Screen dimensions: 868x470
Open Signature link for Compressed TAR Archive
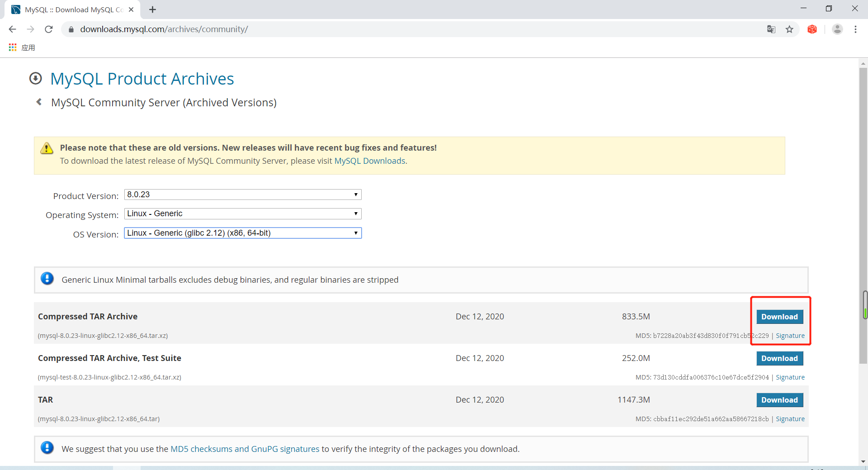(x=790, y=336)
